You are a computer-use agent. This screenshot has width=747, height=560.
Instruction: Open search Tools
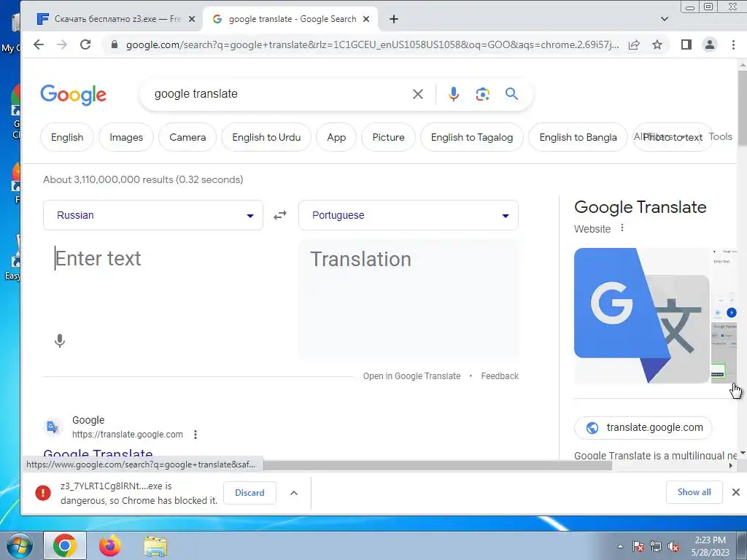[720, 136]
